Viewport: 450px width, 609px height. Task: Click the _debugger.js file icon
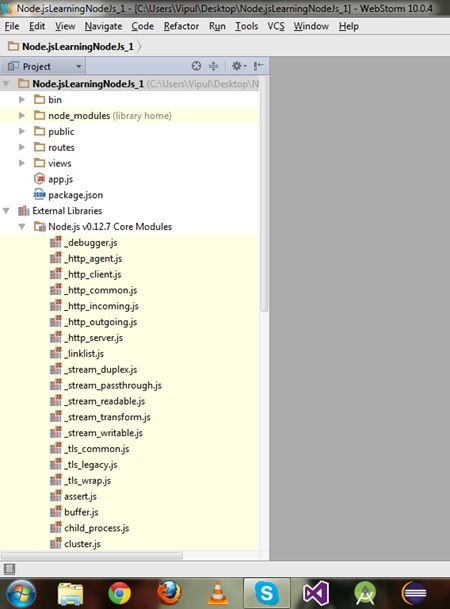56,242
